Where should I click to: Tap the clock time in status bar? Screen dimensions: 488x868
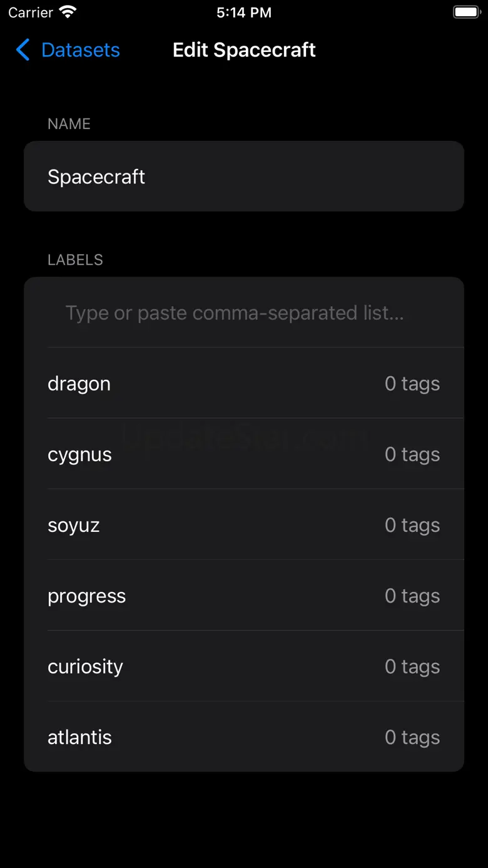tap(244, 13)
